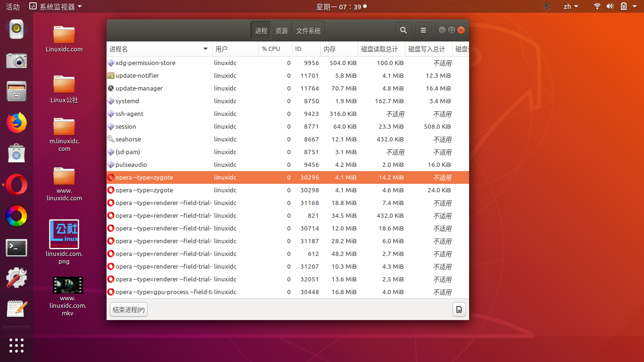The height and width of the screenshot is (362, 644).
Task: Click the seahorse process icon
Action: (x=111, y=139)
